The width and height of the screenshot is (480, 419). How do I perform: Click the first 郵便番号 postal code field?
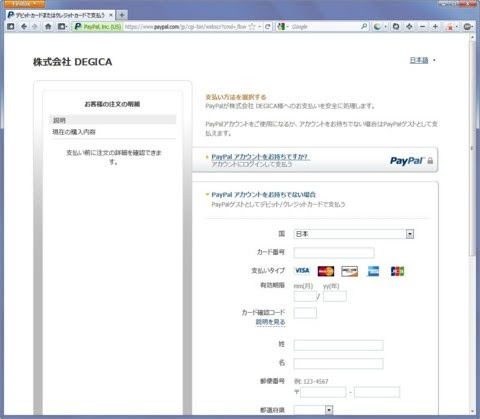click(x=323, y=392)
